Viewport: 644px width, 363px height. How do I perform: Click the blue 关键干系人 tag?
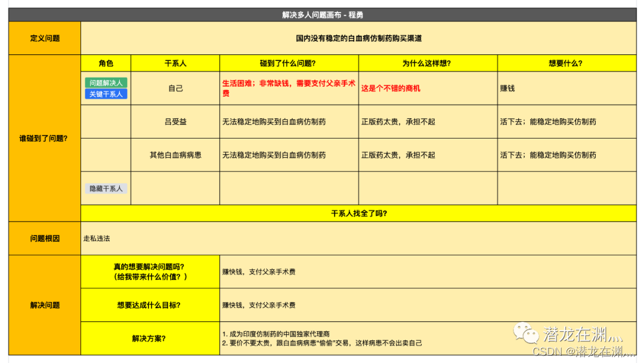tap(106, 94)
